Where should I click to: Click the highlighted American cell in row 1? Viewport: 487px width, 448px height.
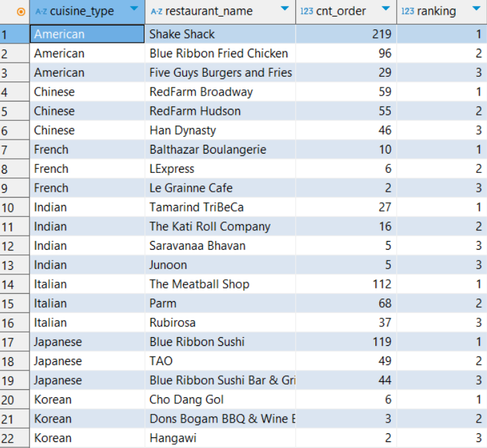88,34
